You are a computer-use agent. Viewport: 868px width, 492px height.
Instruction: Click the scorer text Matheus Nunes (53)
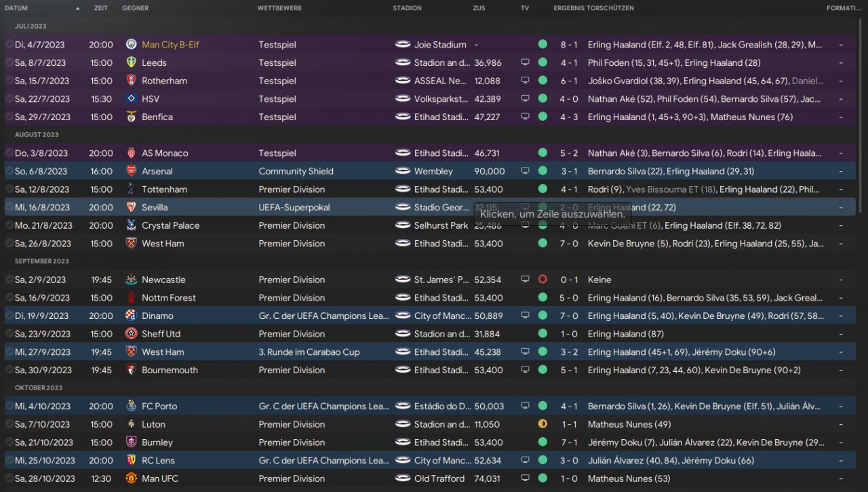pos(629,478)
